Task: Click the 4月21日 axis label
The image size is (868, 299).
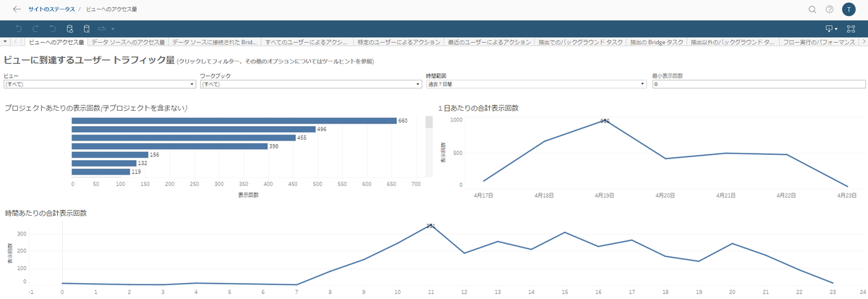Action: [x=726, y=195]
